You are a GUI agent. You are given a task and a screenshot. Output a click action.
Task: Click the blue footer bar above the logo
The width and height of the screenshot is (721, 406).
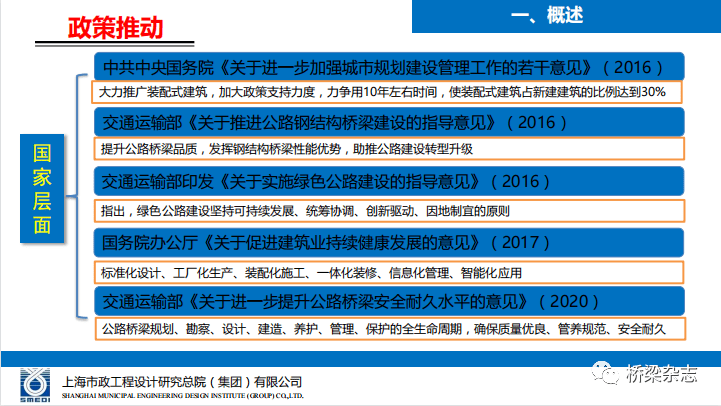360,358
